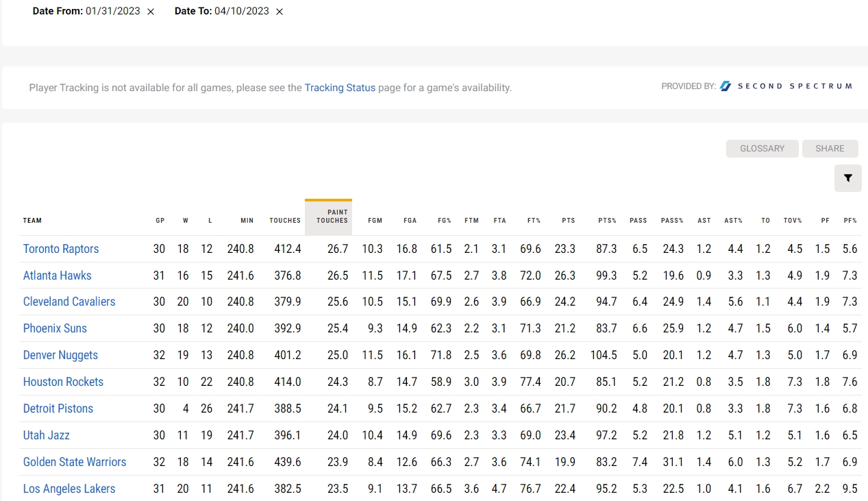The height and width of the screenshot is (501, 868).
Task: Sort by FTA column header
Action: [x=499, y=221]
